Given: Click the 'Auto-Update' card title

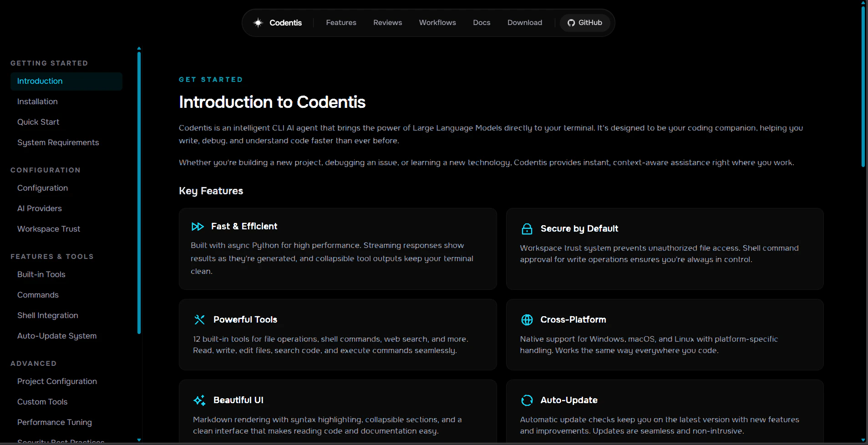Looking at the screenshot, I should point(569,400).
